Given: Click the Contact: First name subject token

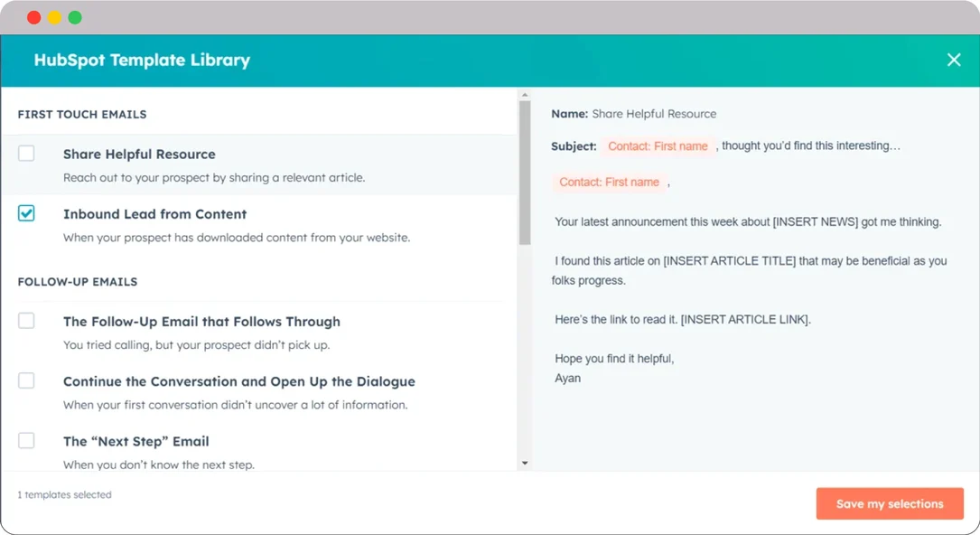Looking at the screenshot, I should pyautogui.click(x=657, y=145).
